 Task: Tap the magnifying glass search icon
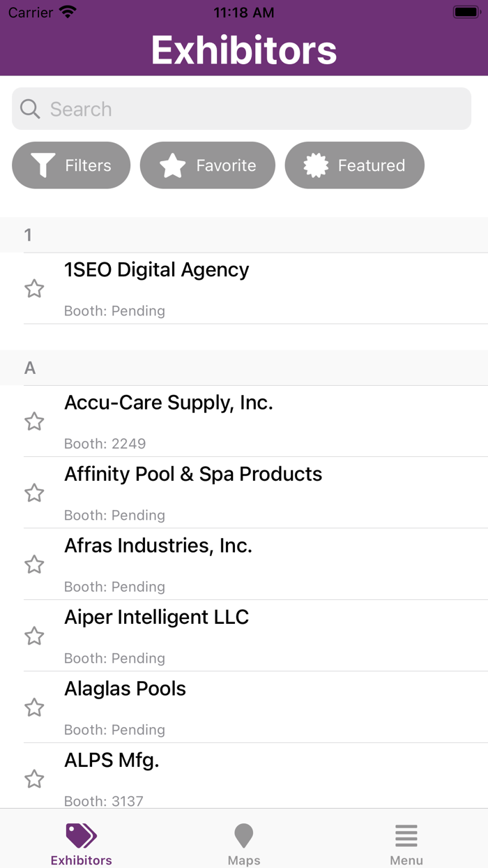[30, 109]
